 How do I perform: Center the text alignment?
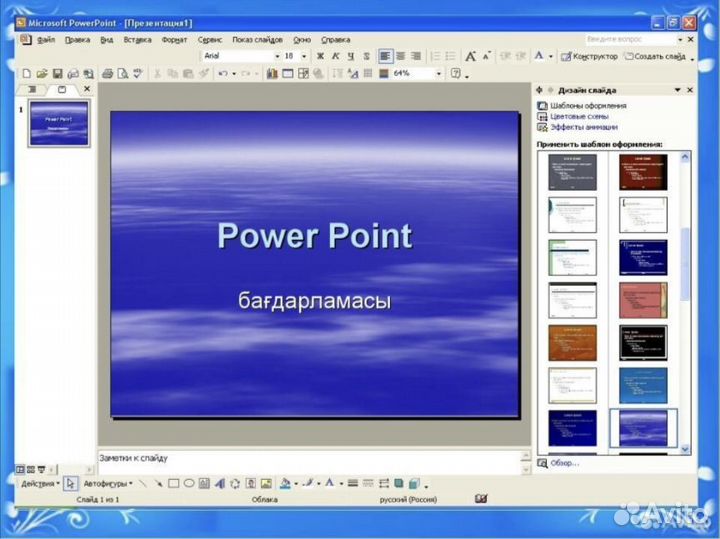[x=401, y=56]
